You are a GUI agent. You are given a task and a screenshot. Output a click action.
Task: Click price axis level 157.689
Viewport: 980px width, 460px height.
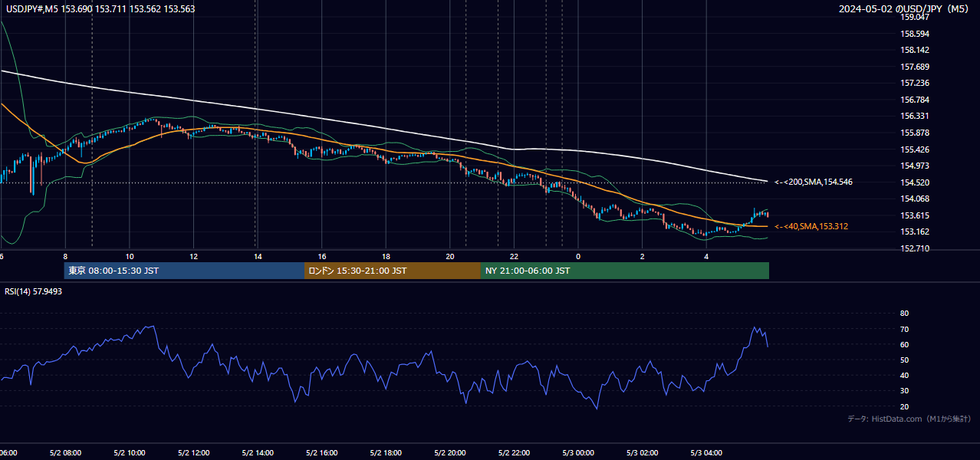(x=916, y=67)
